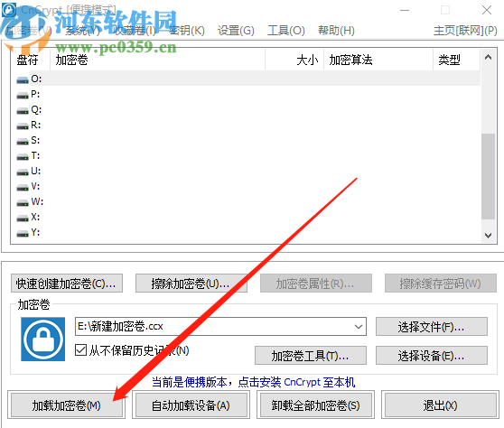This screenshot has height=428, width=504.
Task: Click the CnCrypt title bar app icon
Action: tap(9, 10)
